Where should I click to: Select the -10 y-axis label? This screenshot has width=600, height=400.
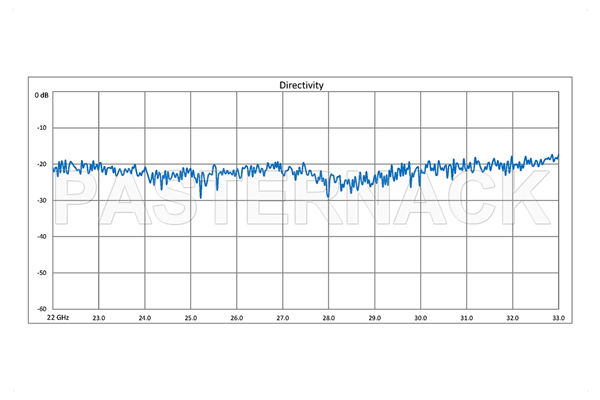42,128
